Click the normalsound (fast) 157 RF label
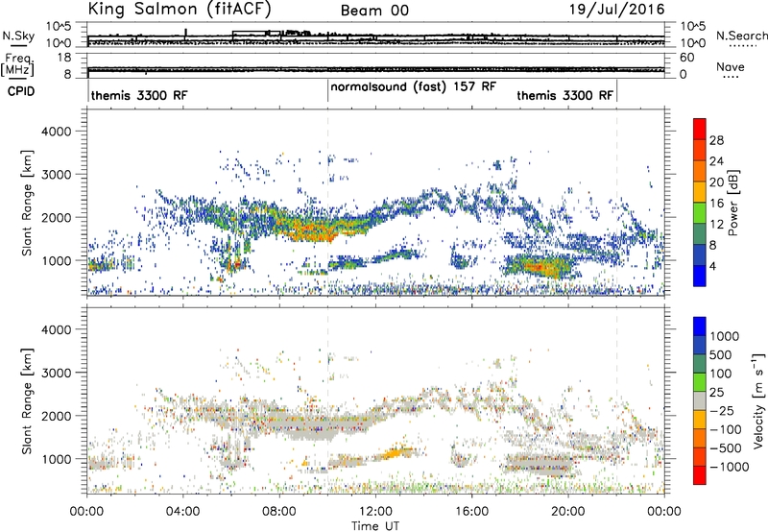 pos(414,86)
